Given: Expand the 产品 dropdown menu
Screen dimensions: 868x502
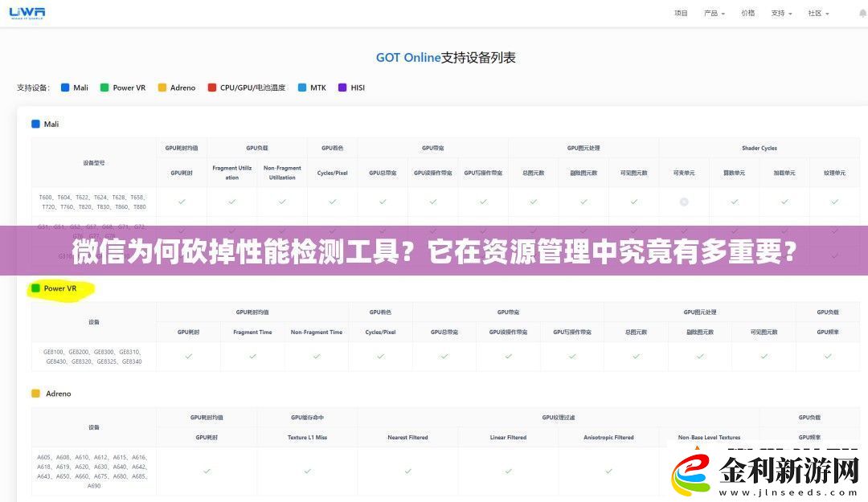Looking at the screenshot, I should click(714, 14).
